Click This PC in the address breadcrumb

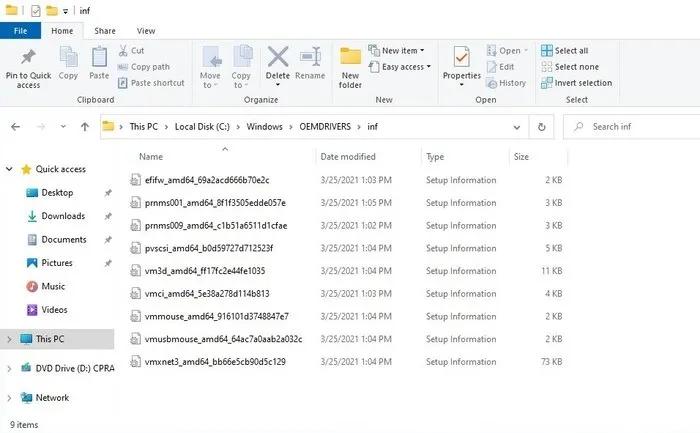click(x=144, y=127)
